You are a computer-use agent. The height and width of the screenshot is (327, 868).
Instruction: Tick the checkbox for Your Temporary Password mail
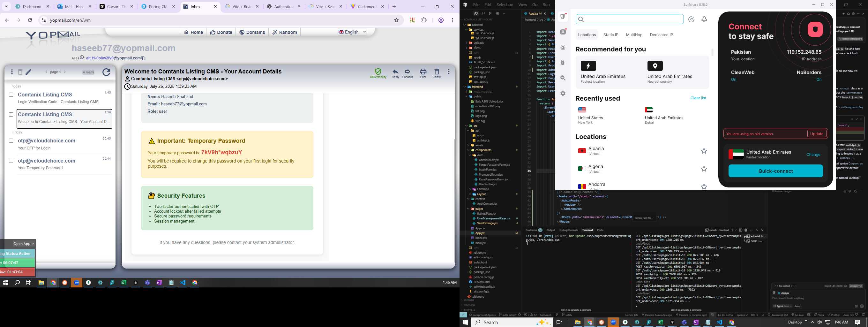pos(11,161)
